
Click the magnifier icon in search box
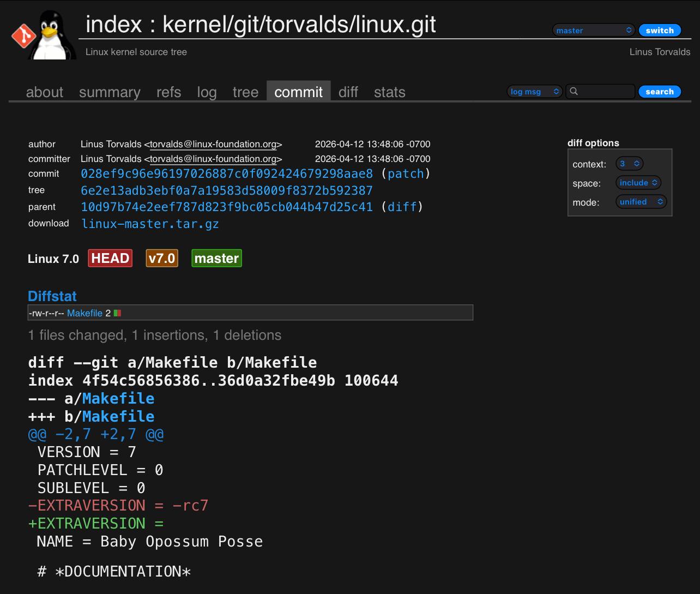tap(574, 92)
